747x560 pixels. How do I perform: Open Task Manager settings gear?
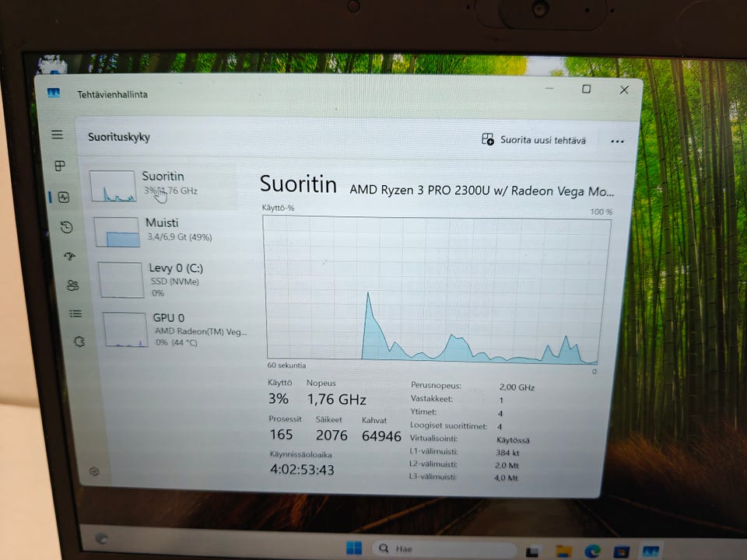tap(94, 471)
